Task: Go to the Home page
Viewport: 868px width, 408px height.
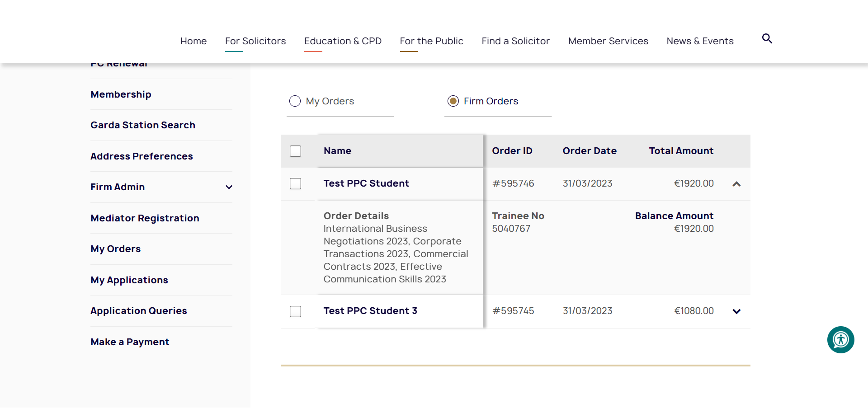Action: (x=193, y=41)
